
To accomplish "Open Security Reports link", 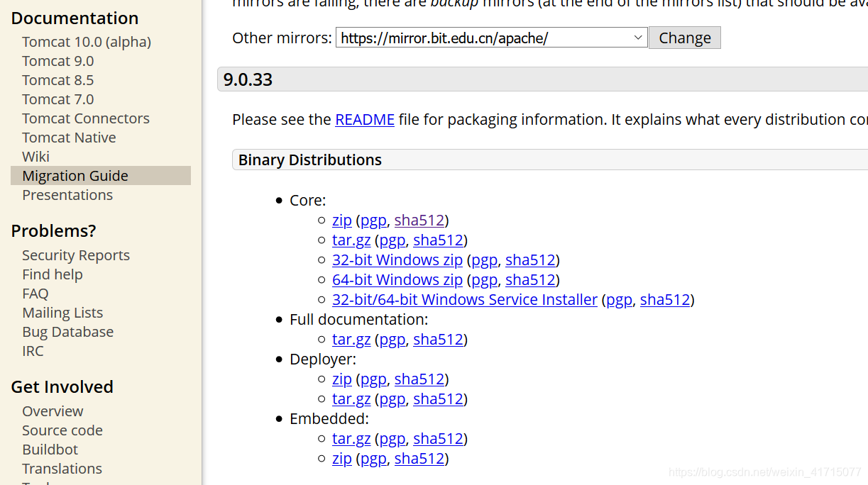I will [x=76, y=255].
